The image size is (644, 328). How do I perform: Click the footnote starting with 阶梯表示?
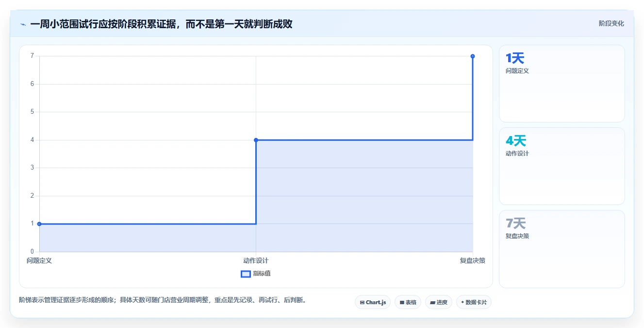163,300
